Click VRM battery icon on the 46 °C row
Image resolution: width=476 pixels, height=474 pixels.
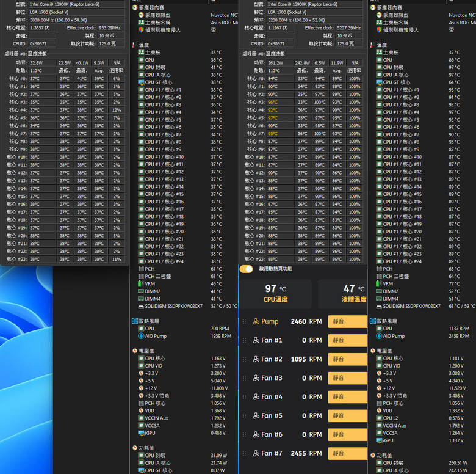(141, 284)
